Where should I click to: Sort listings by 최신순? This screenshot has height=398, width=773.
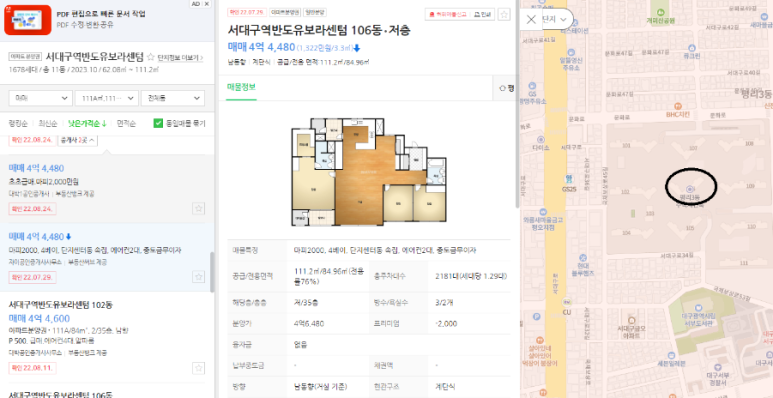(x=48, y=123)
